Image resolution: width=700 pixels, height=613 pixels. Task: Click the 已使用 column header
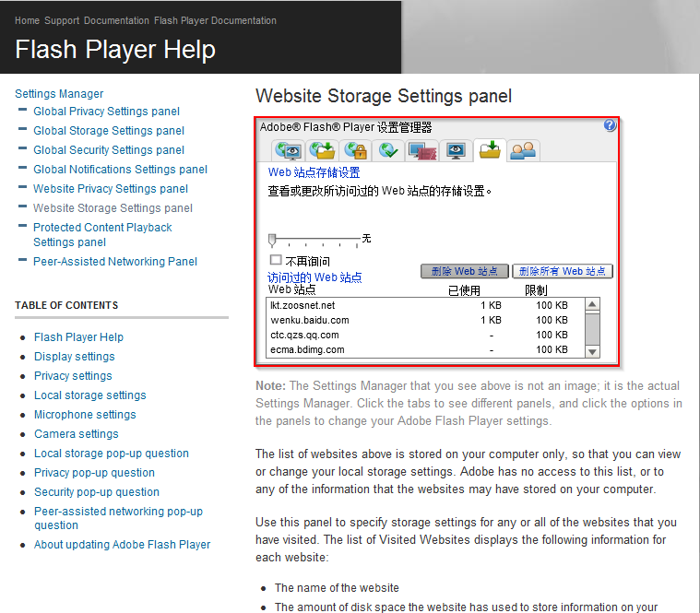tap(464, 290)
